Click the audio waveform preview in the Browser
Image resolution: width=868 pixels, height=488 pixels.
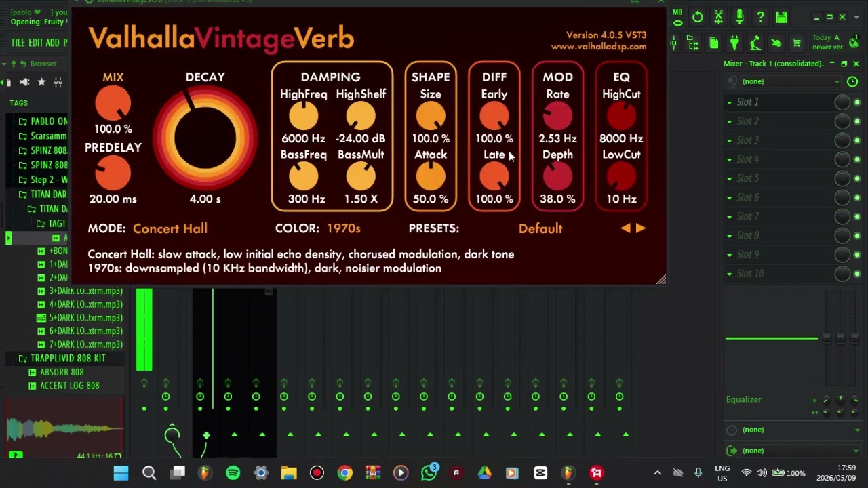pos(64,428)
